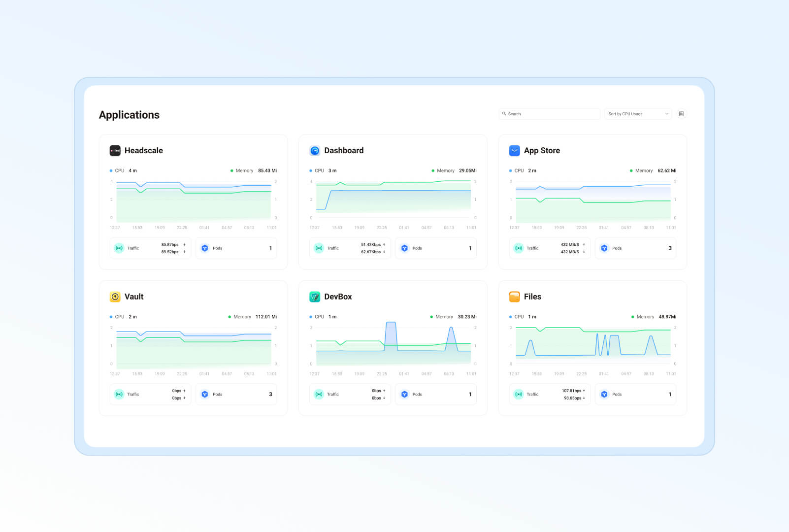This screenshot has width=789, height=532.
Task: Click the Traffic broadcast icon on Headscale card
Action: pos(119,248)
